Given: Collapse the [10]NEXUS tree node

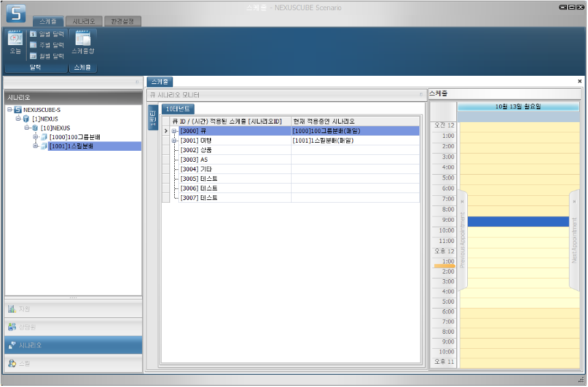Looking at the screenshot, I should click(27, 128).
